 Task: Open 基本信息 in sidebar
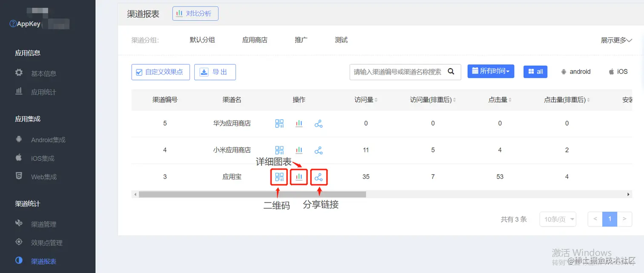[x=43, y=73]
